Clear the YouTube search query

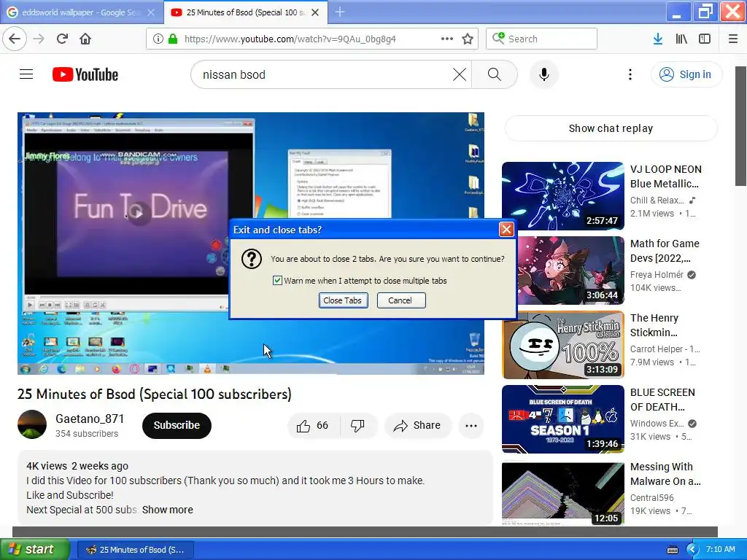460,74
